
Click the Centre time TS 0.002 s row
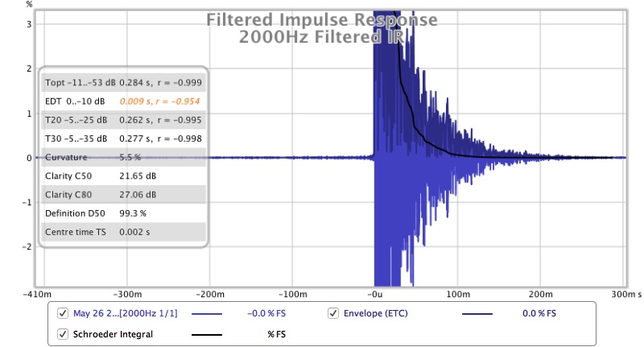tap(123, 232)
